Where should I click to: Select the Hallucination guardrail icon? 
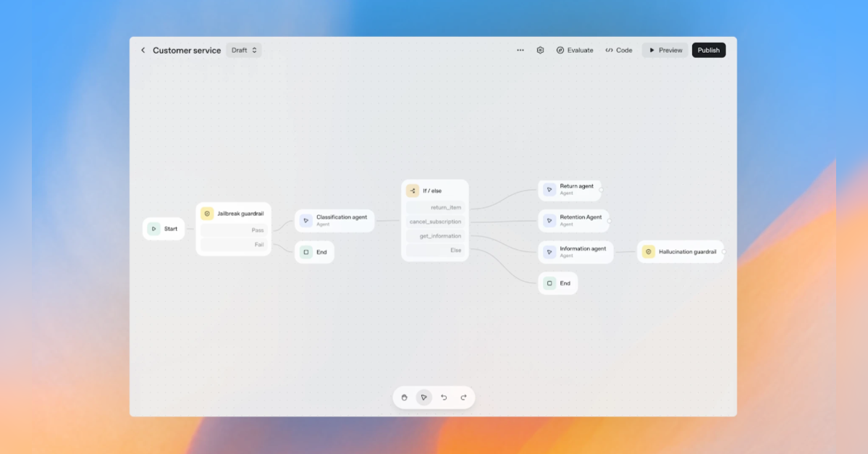click(647, 251)
